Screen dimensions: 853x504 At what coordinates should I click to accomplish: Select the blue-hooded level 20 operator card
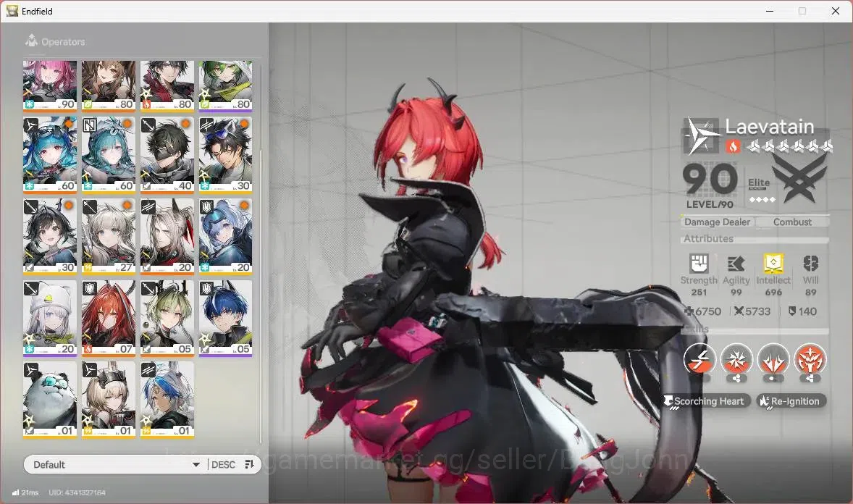click(x=225, y=237)
